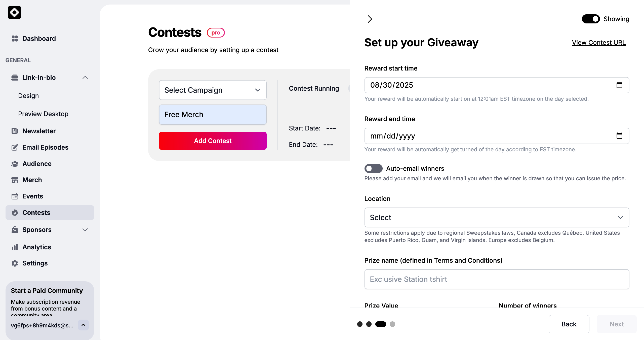Click the Newsletter icon in sidebar
644x340 pixels.
pos(15,131)
